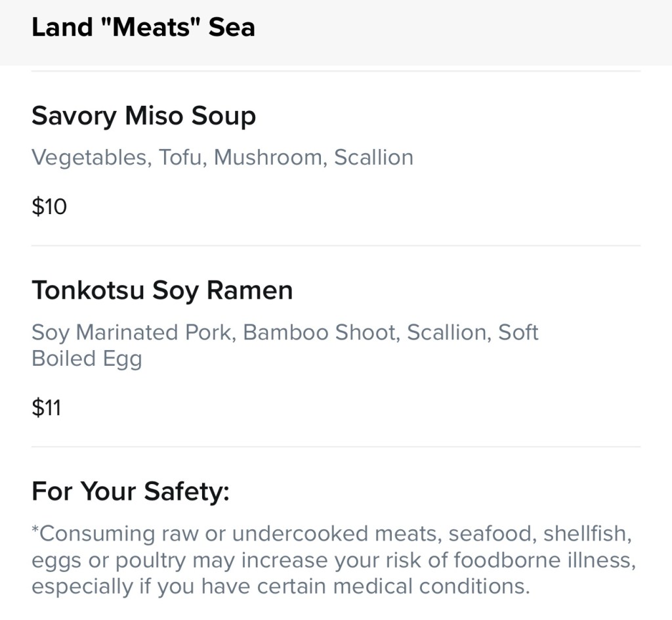Open the Savory Miso Soup item
The height and width of the screenshot is (620, 672).
(144, 116)
